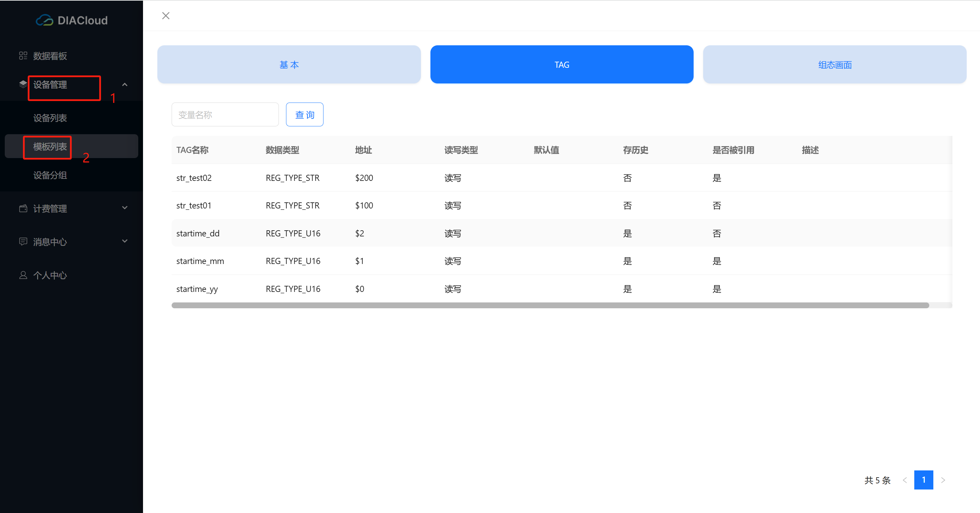Close the panel with the X icon
980x513 pixels.
coord(166,16)
